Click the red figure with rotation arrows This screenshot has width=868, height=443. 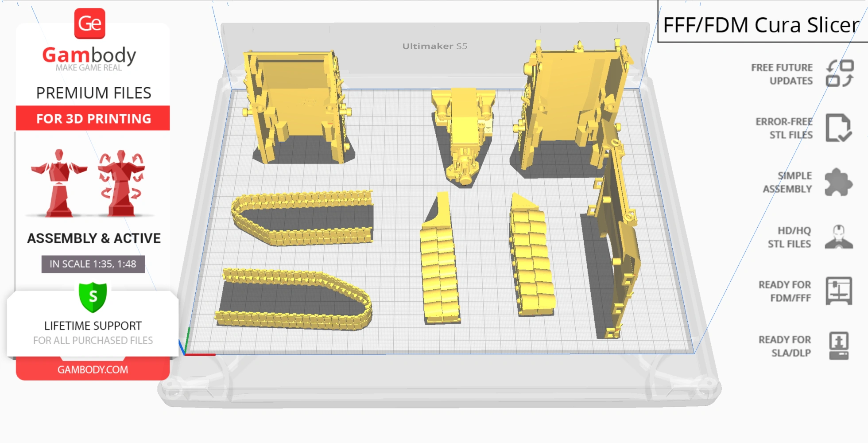[x=121, y=183]
